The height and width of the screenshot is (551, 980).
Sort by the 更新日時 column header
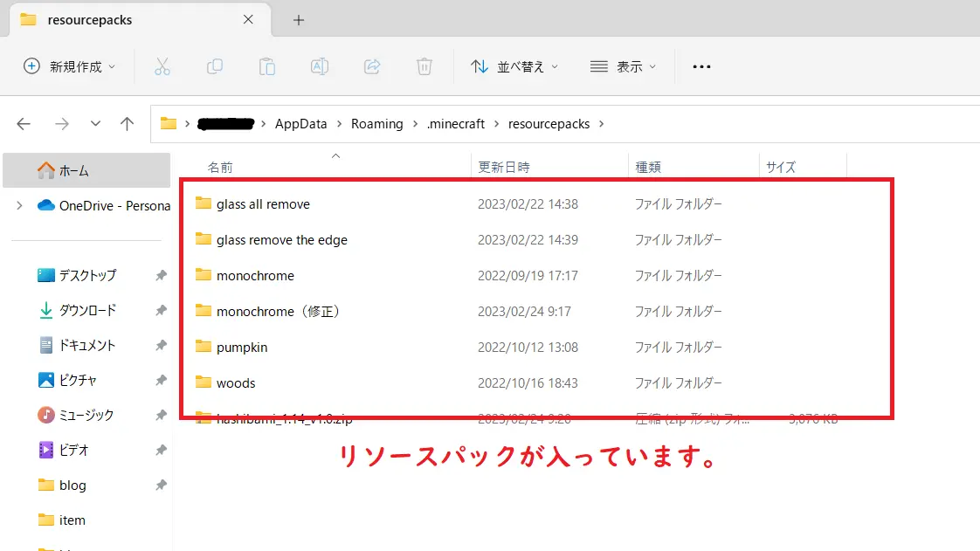coord(504,167)
